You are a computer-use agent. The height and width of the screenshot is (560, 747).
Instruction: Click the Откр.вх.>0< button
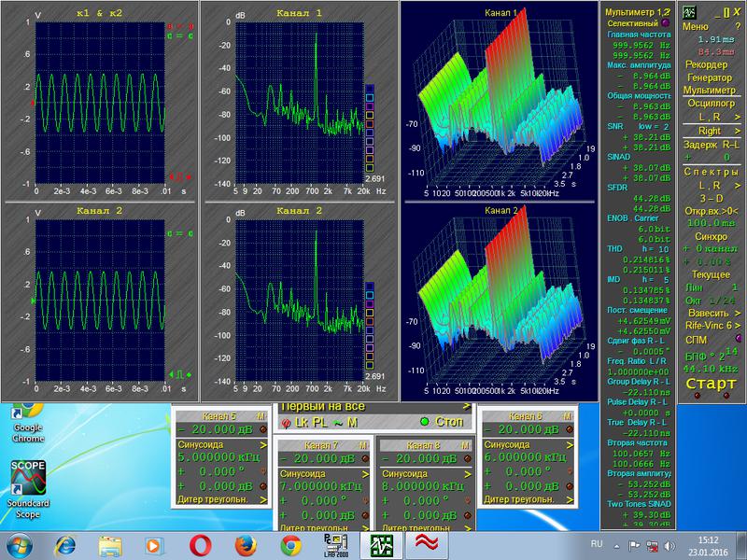click(x=712, y=211)
